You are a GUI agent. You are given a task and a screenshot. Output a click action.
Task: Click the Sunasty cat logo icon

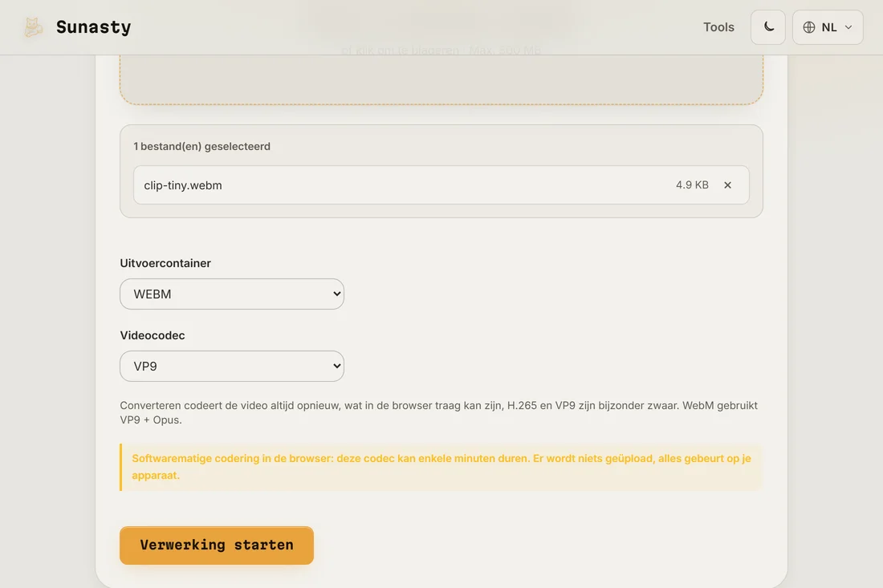click(x=33, y=27)
